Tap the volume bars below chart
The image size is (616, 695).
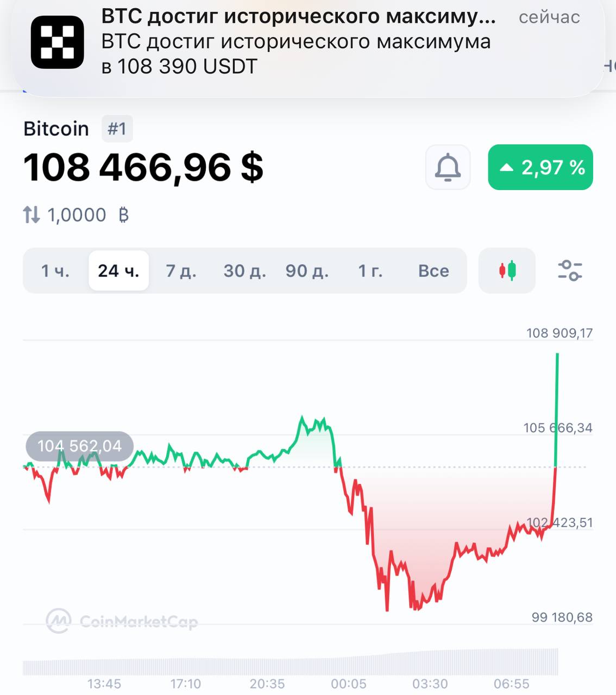pyautogui.click(x=291, y=665)
